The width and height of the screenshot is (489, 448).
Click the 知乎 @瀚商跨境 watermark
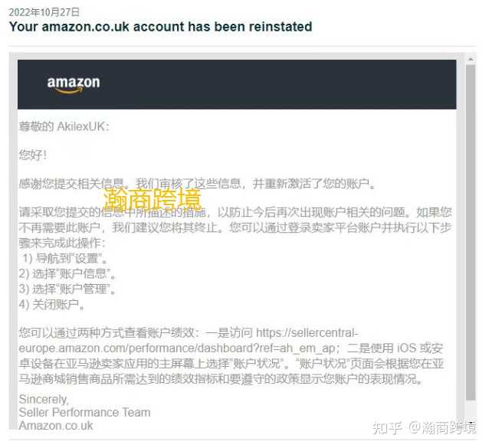click(x=425, y=427)
